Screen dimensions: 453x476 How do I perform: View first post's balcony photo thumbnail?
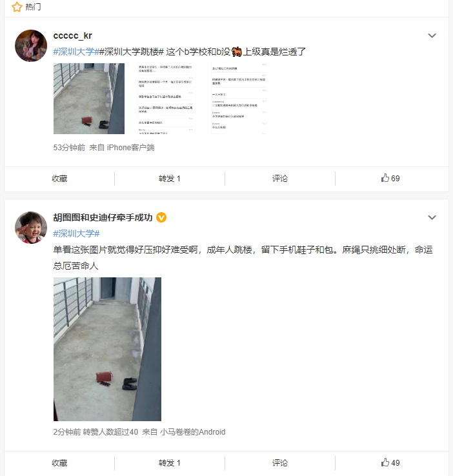coord(89,98)
